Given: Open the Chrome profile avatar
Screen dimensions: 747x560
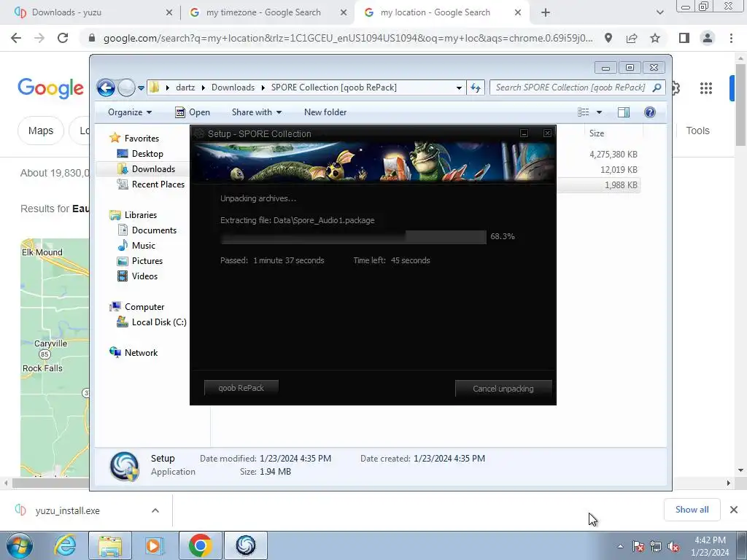Looking at the screenshot, I should click(708, 38).
